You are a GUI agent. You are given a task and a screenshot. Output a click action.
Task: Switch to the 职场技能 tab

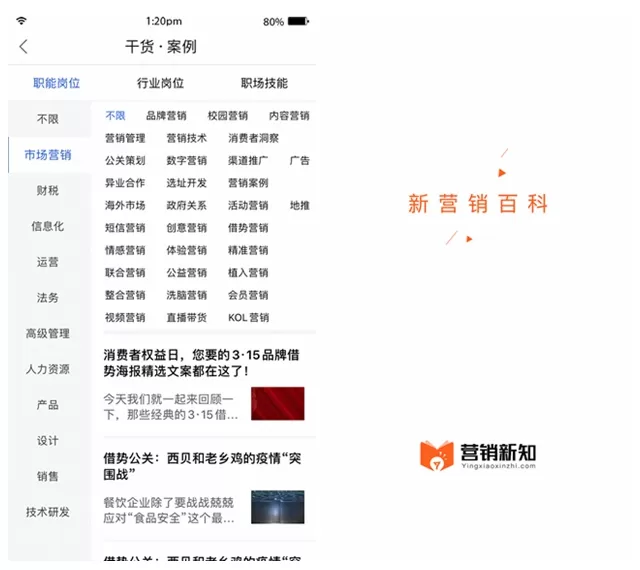(264, 83)
